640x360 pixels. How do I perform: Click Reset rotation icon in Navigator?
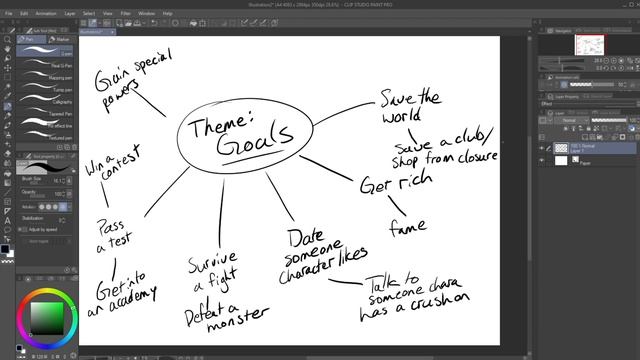click(x=621, y=68)
